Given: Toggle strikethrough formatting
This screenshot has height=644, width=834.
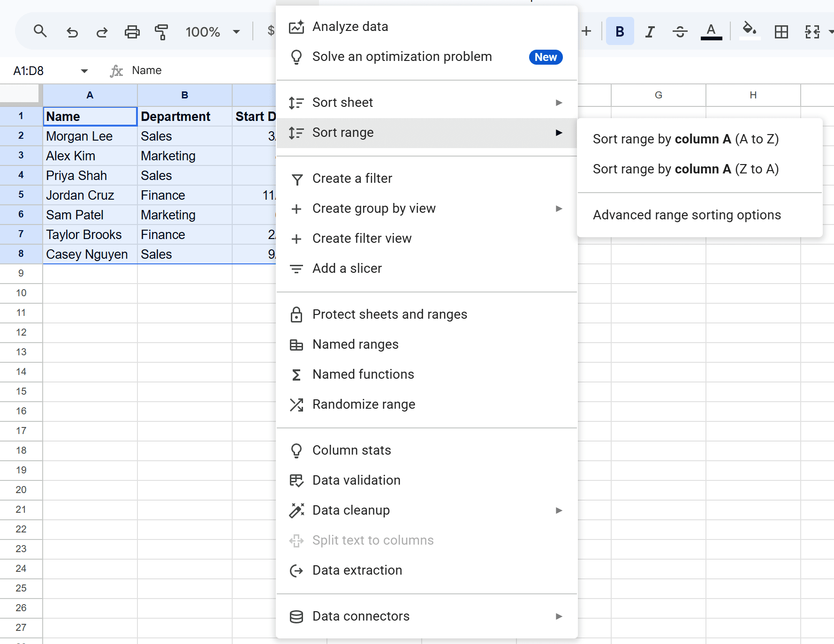Looking at the screenshot, I should pyautogui.click(x=680, y=32).
